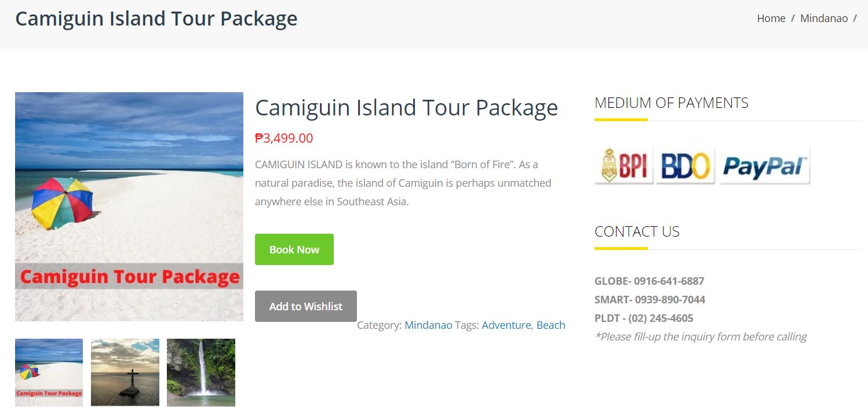This screenshot has width=868, height=417.
Task: Click the PLDT number (02) 245-4605
Action: (661, 318)
